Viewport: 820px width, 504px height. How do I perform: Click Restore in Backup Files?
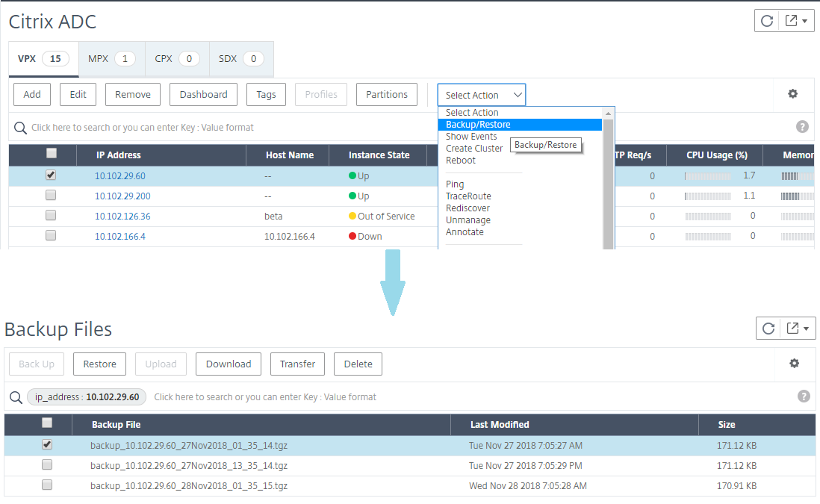[x=100, y=364]
